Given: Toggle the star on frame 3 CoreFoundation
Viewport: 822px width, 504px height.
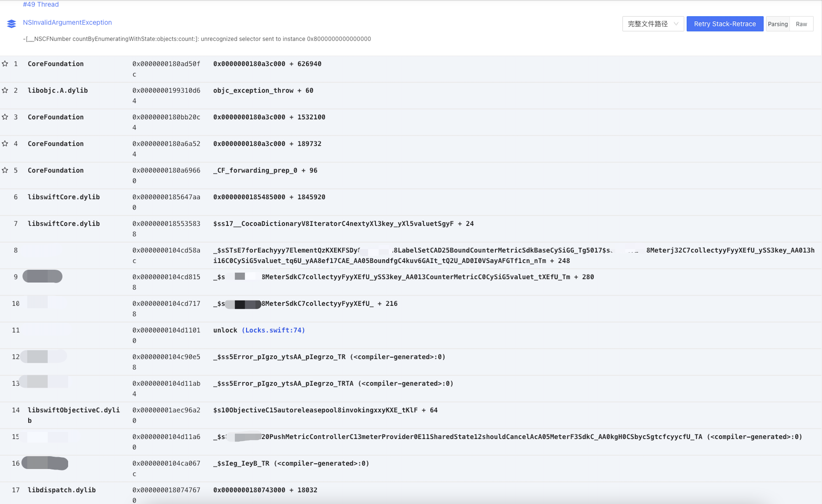Looking at the screenshot, I should coord(5,117).
